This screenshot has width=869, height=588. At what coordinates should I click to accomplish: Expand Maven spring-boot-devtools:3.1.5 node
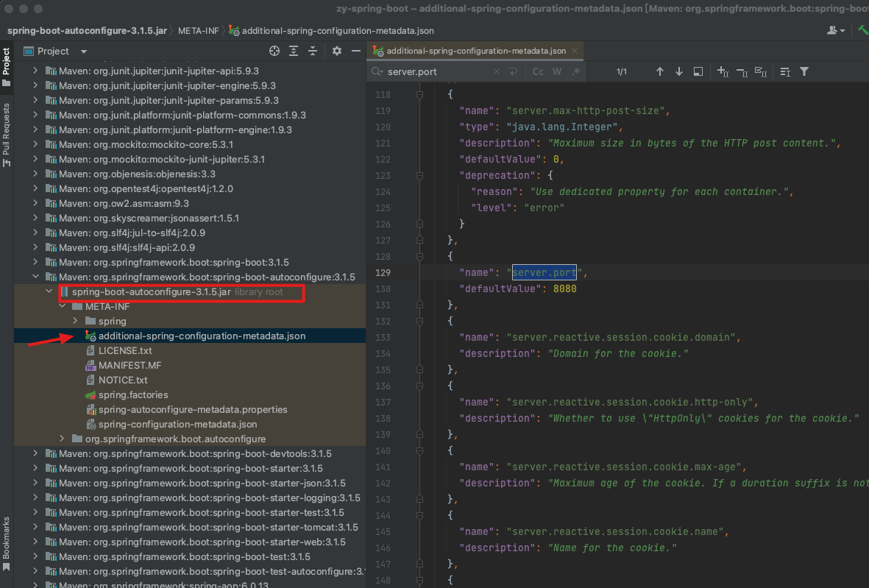click(35, 453)
